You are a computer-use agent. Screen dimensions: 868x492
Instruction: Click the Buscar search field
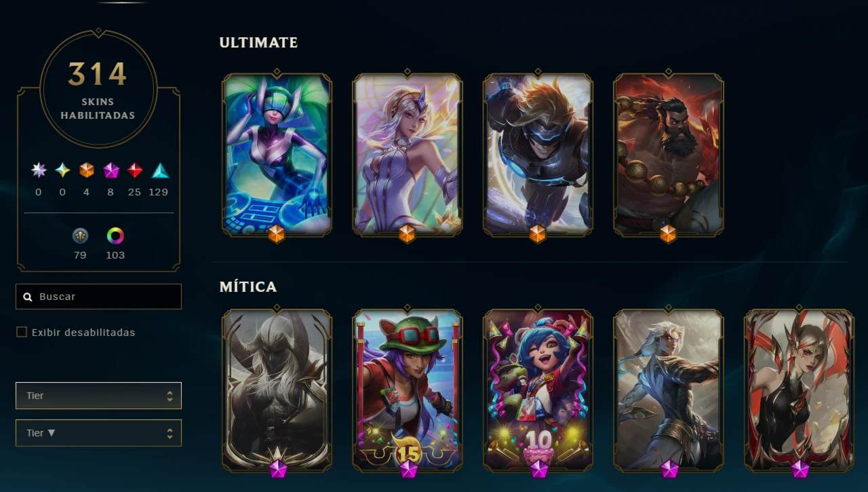98,297
